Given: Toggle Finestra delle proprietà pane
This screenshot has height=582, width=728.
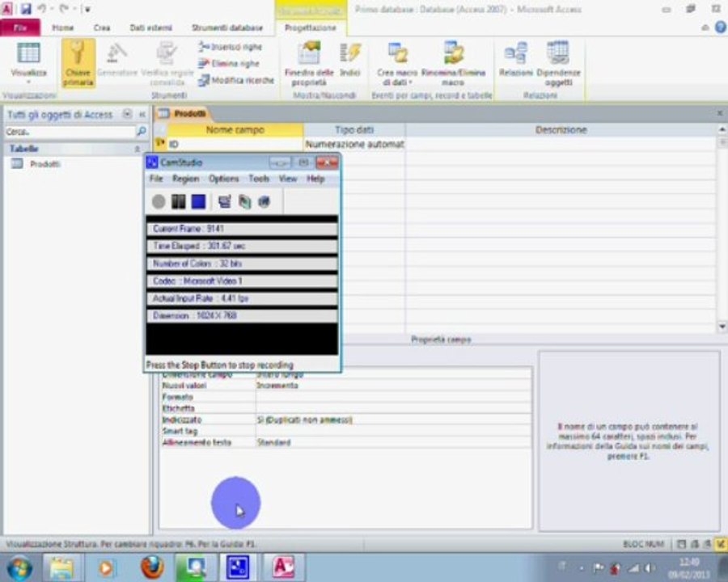Looking at the screenshot, I should (x=309, y=64).
